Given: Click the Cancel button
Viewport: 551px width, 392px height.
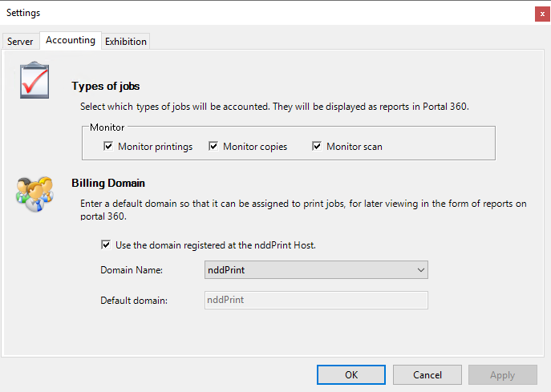Looking at the screenshot, I should [427, 374].
